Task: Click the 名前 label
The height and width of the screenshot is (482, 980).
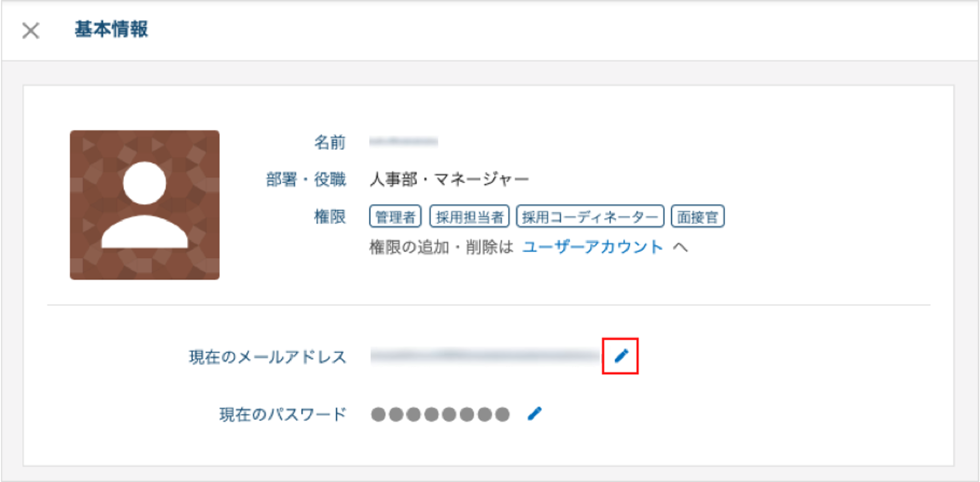Action: (x=330, y=142)
